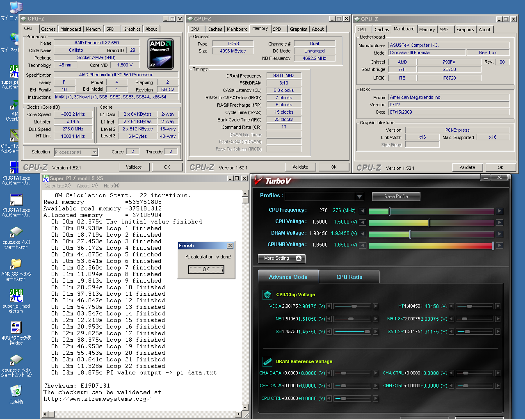Click the DRAM Frequency value 920.0 MHz
Viewport: 525px width, 420px height.
pos(284,75)
